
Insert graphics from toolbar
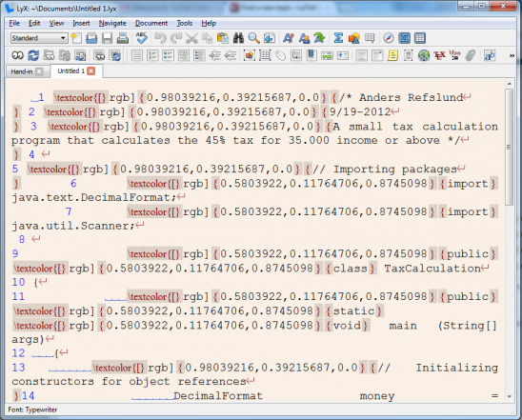354,38
